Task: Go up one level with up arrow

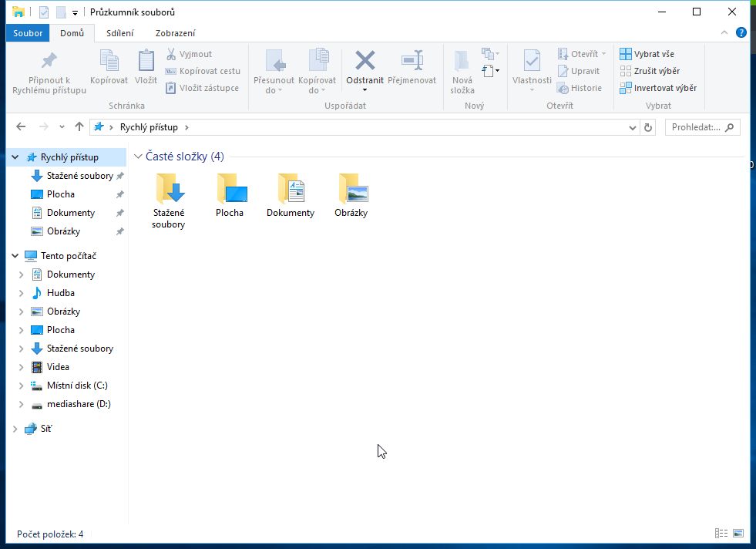Action: point(79,127)
